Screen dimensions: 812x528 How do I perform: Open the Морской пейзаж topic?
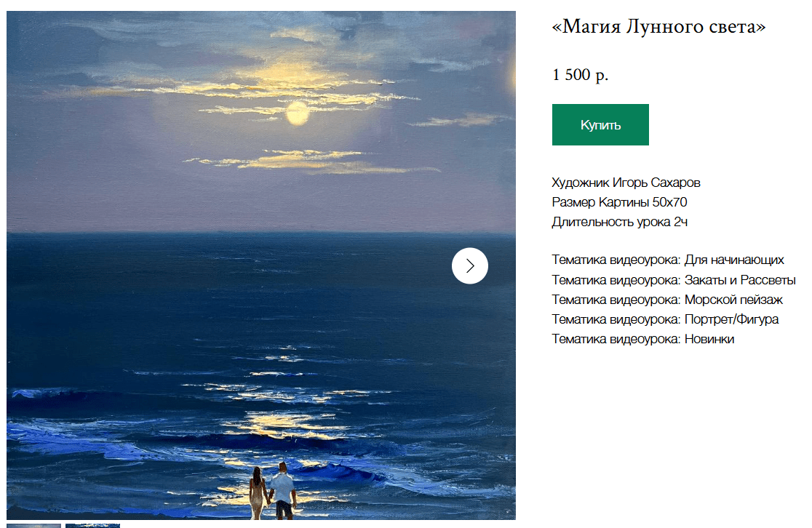(734, 300)
